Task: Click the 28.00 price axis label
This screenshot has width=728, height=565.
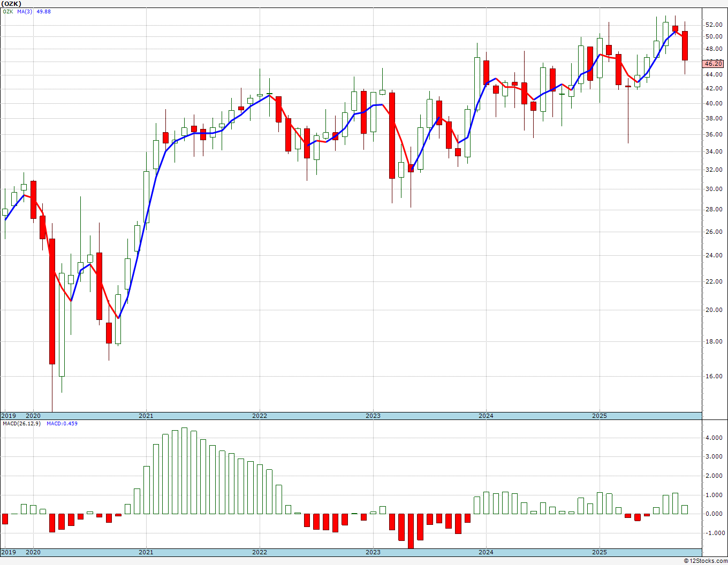Action: click(x=713, y=209)
